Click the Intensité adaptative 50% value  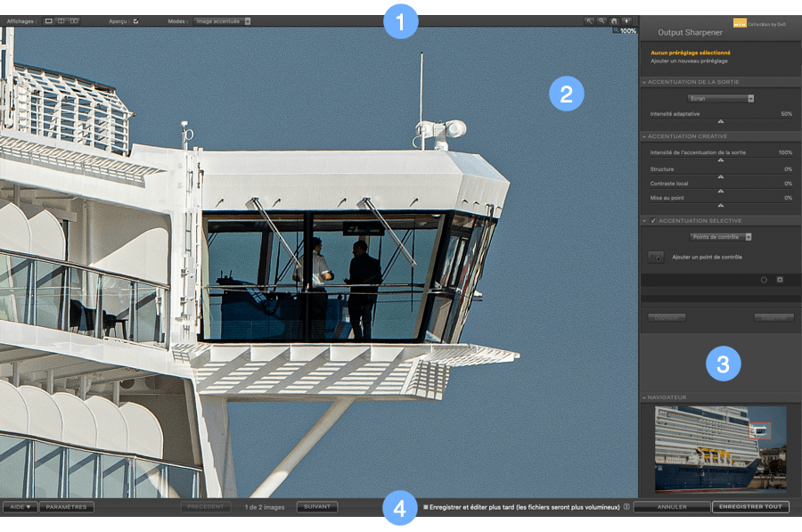[786, 114]
